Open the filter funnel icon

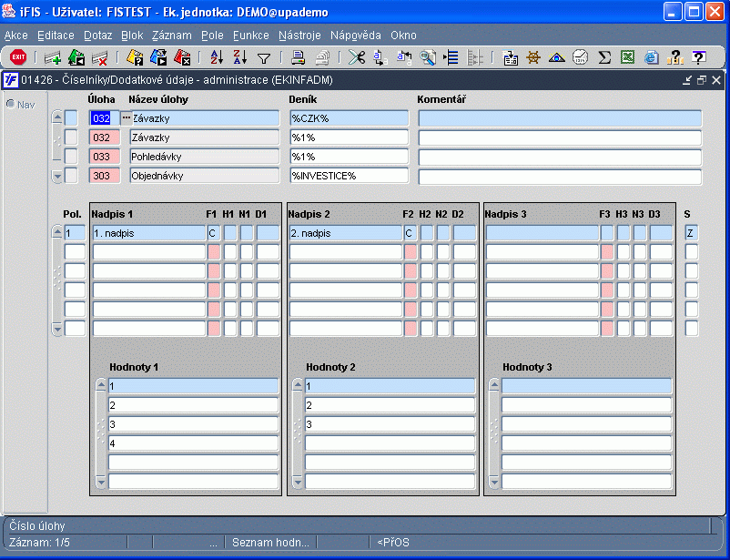264,57
